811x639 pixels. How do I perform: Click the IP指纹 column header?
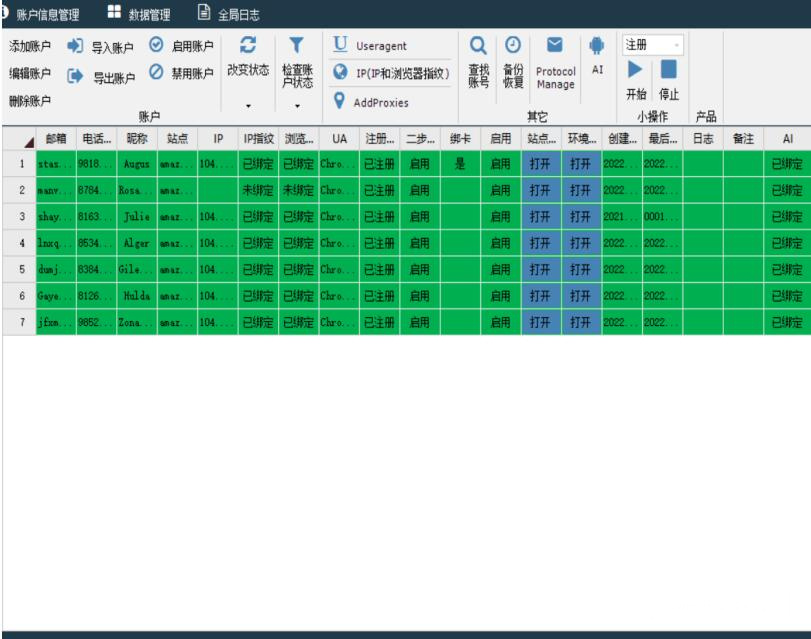pos(258,139)
